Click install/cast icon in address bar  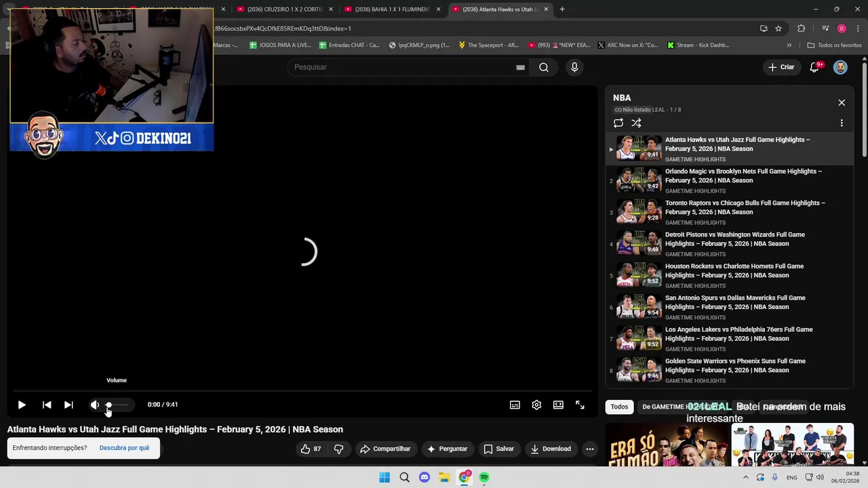tap(764, 28)
